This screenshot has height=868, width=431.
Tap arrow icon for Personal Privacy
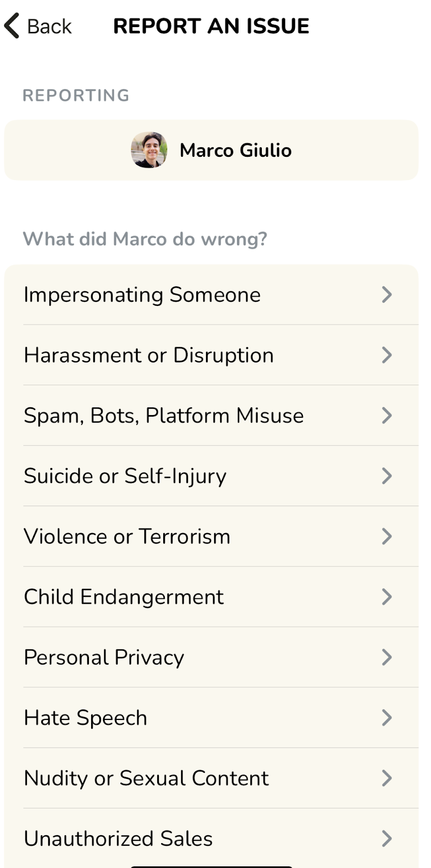coord(387,658)
